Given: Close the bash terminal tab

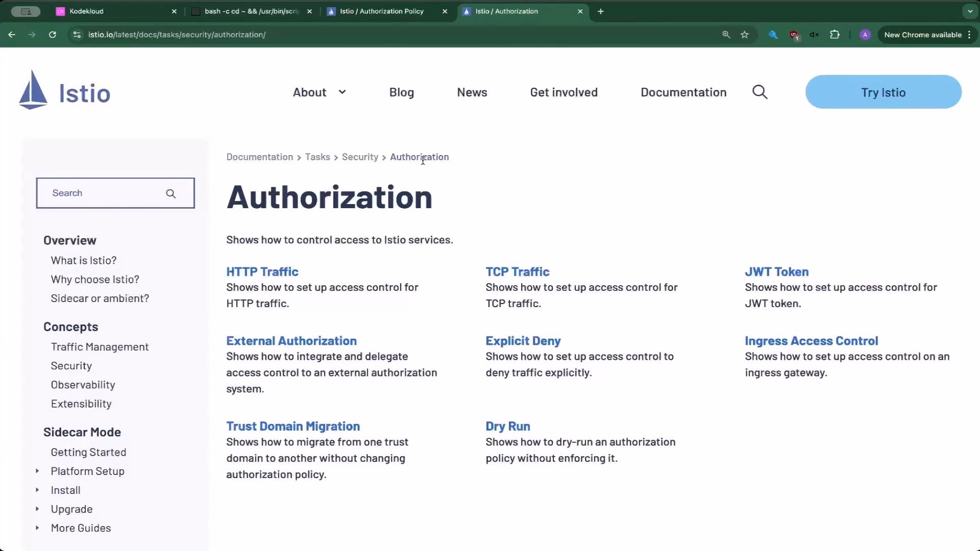Looking at the screenshot, I should [x=309, y=11].
